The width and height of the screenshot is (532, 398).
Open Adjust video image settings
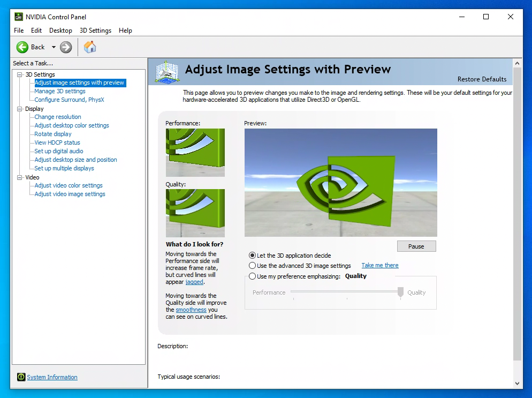pyautogui.click(x=70, y=194)
